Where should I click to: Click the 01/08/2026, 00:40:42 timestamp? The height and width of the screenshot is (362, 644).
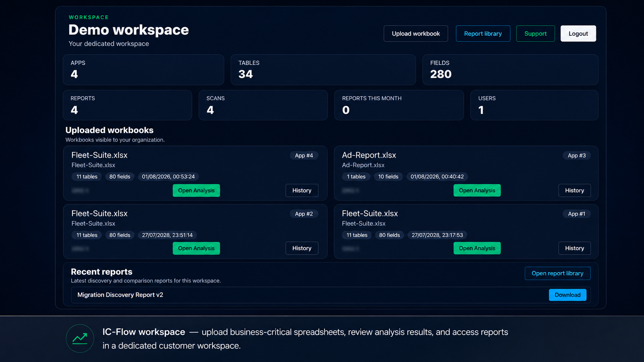click(437, 177)
